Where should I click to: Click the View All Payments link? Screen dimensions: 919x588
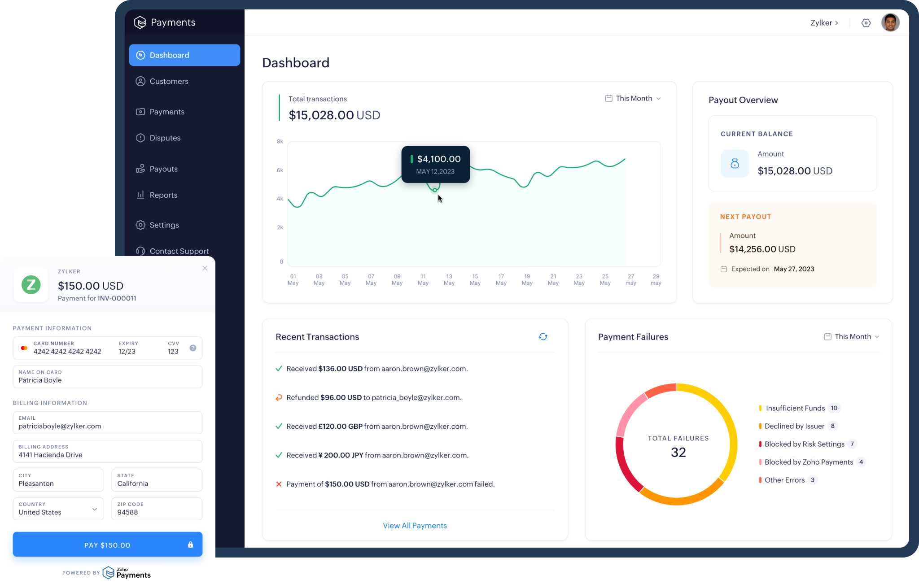(415, 525)
